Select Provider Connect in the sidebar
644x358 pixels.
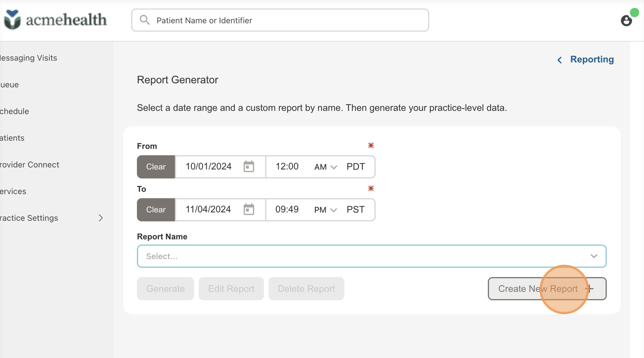29,165
